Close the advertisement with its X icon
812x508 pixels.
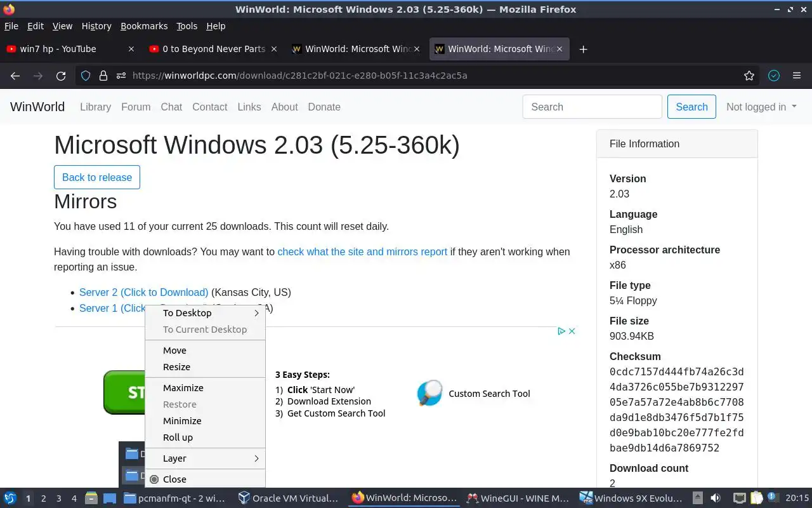coord(572,331)
